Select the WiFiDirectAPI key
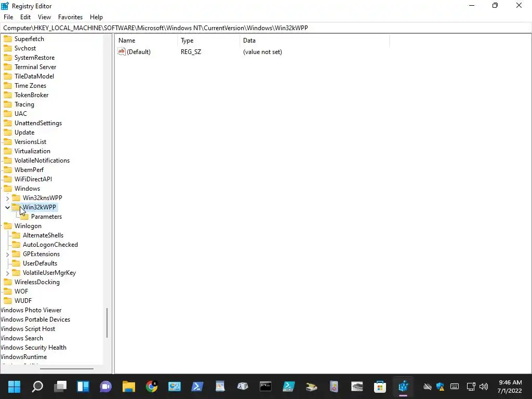Viewport: 532px width, 399px height. click(x=33, y=179)
